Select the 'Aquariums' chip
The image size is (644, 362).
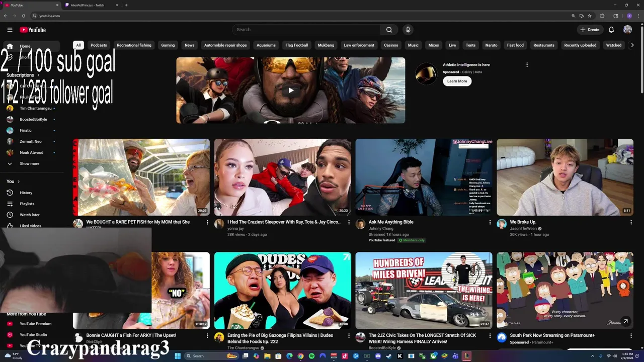(x=266, y=45)
